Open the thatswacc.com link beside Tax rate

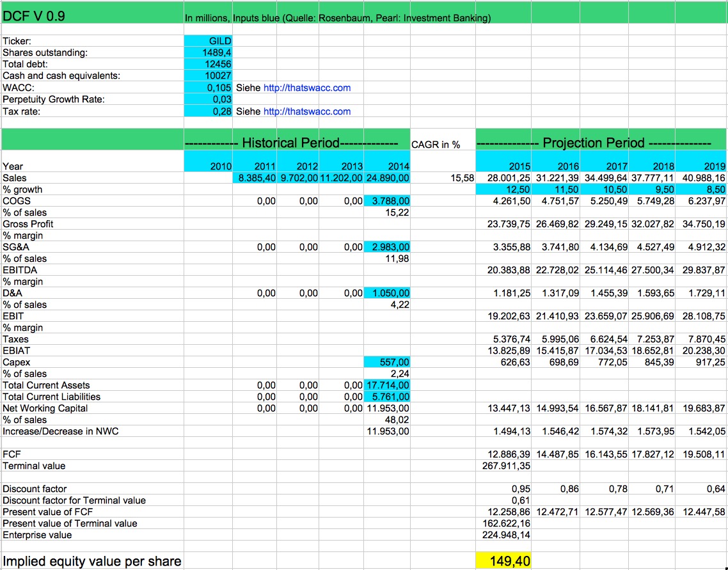pyautogui.click(x=307, y=111)
